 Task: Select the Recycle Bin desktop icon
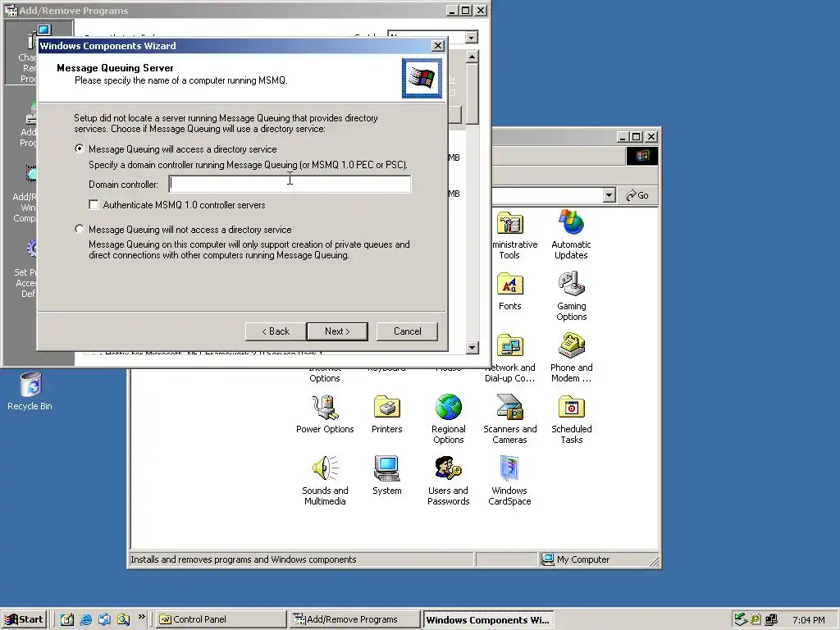(30, 391)
